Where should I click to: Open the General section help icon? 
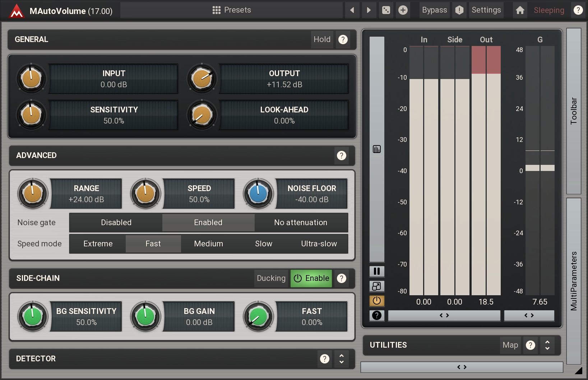pyautogui.click(x=343, y=40)
